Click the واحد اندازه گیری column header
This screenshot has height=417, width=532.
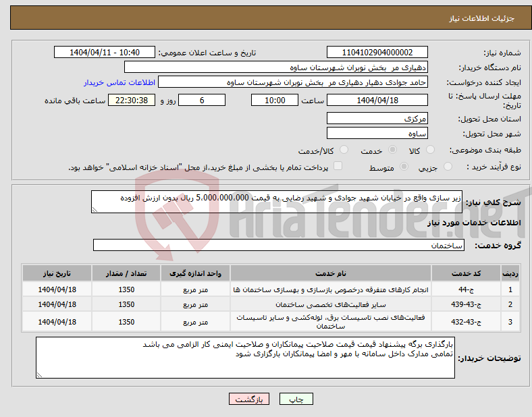(195, 273)
